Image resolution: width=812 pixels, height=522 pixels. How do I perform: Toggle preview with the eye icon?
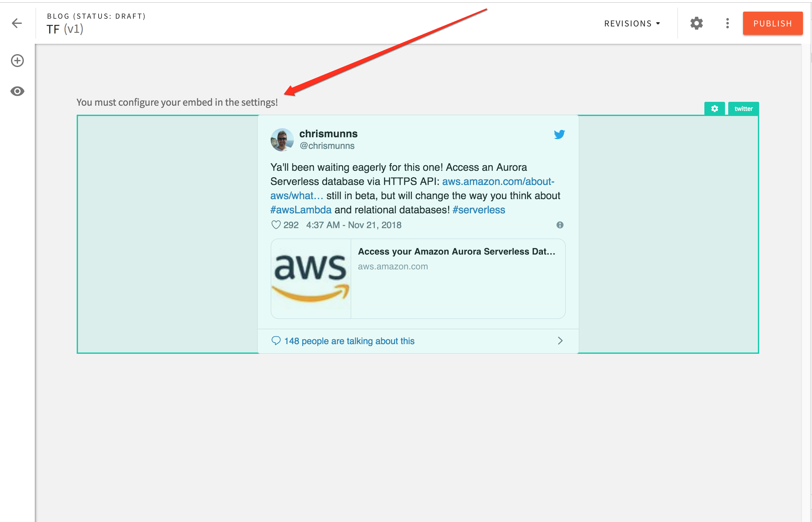[x=17, y=91]
